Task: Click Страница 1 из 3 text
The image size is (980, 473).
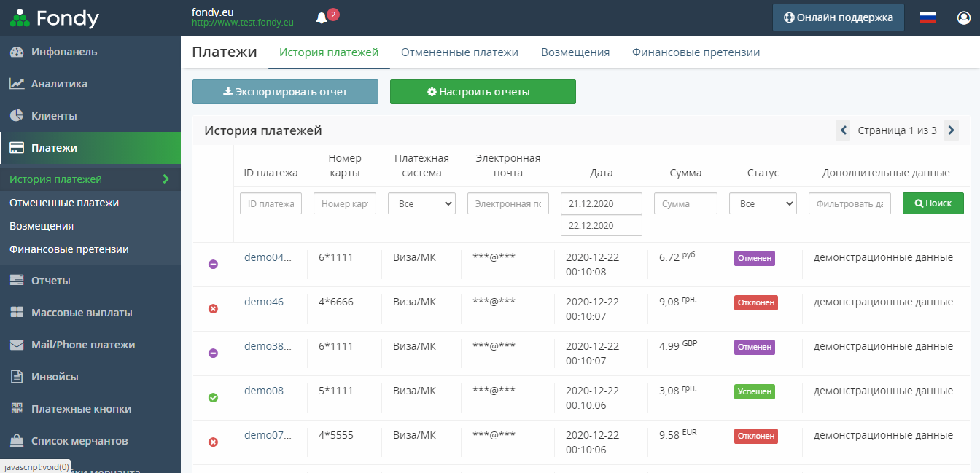Action: [897, 130]
